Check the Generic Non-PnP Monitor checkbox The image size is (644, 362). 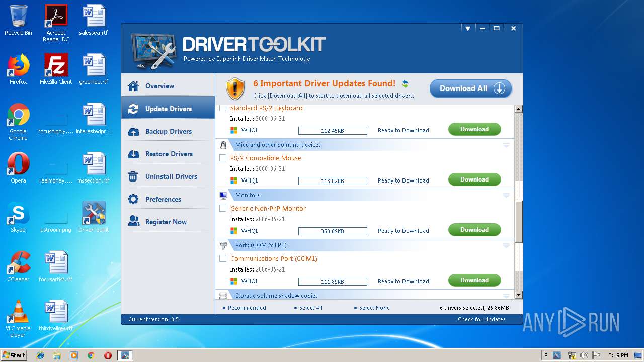coord(223,208)
